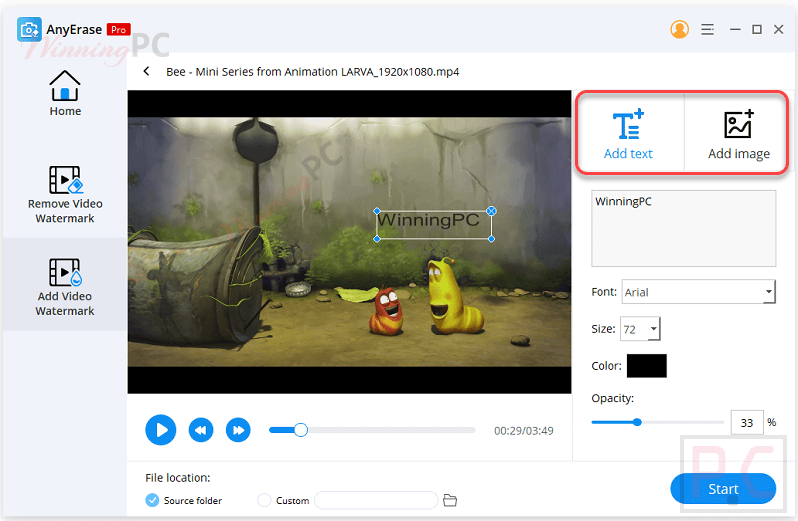Screen dimensions: 798x521
Task: Go back with the left arrow
Action: click(x=147, y=71)
